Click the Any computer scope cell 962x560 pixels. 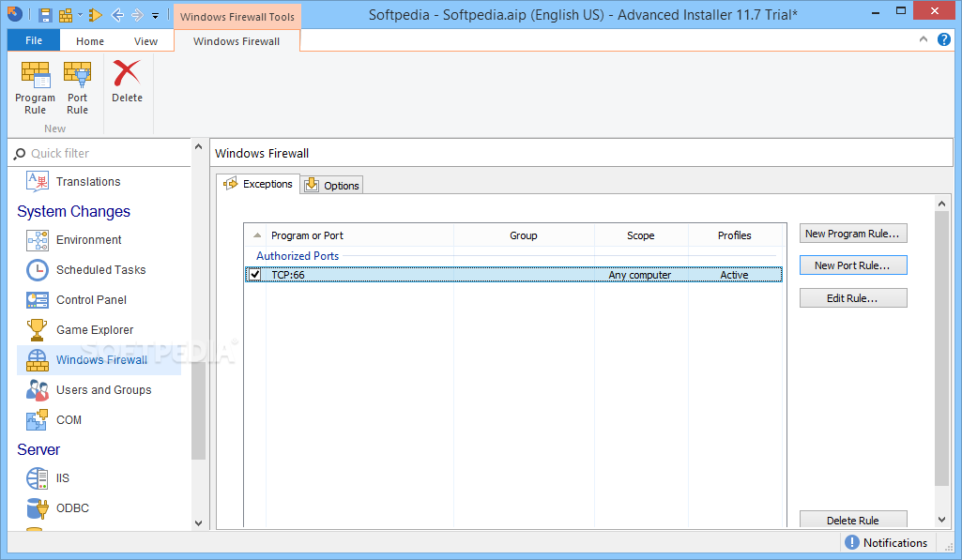pos(640,275)
